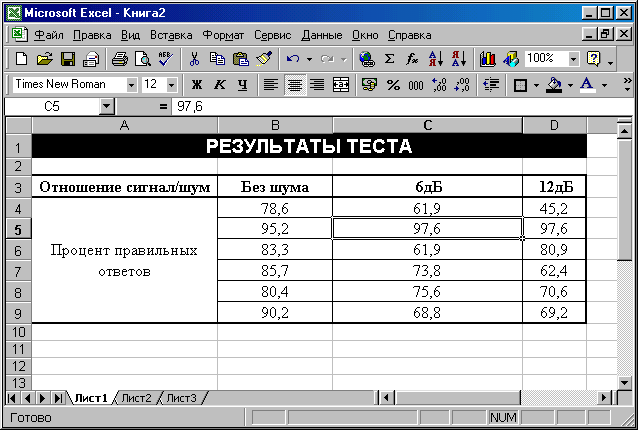Go to first sheet tab arrow

tap(12, 398)
